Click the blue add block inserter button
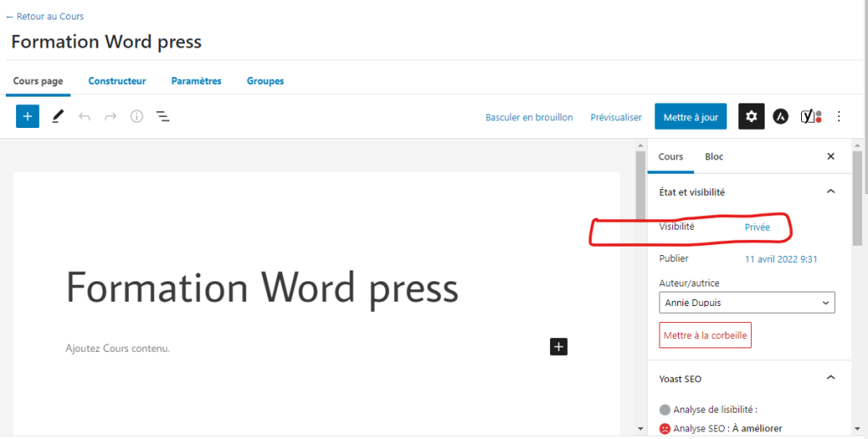868x439 pixels. pos(28,117)
